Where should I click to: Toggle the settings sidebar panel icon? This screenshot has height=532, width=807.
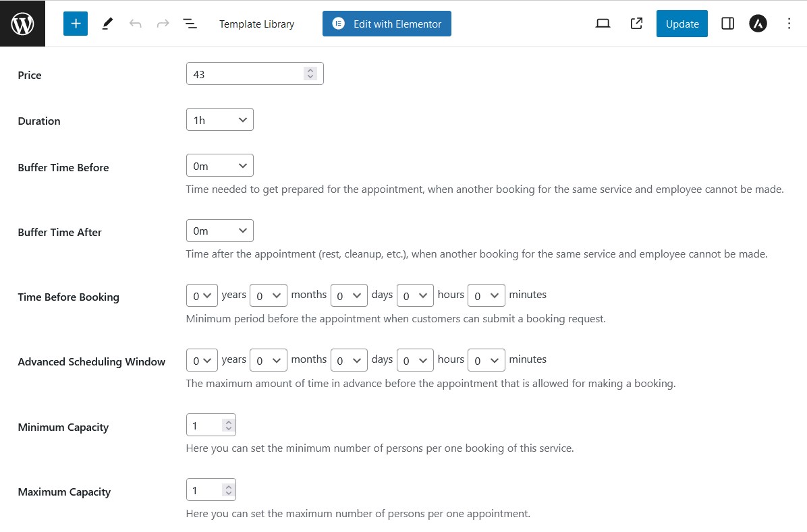[x=728, y=24]
